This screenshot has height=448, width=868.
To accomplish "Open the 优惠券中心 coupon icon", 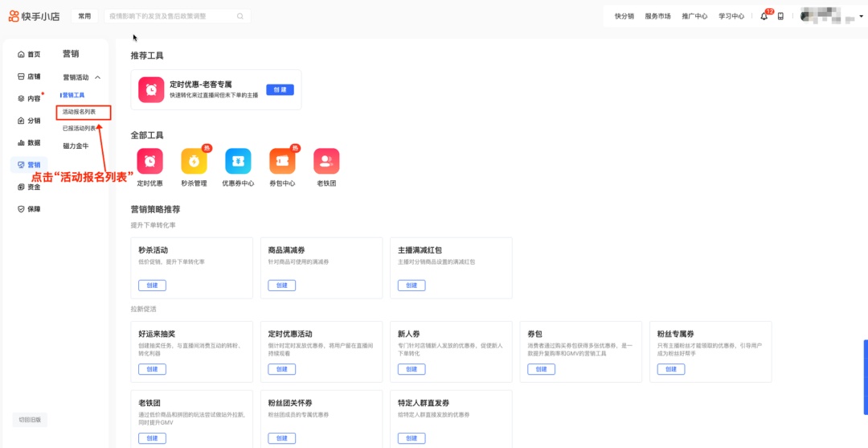I will pos(238,162).
